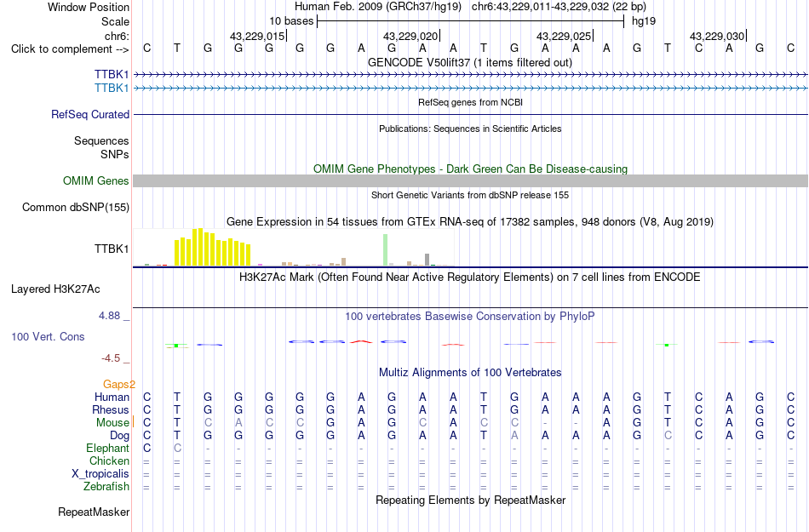Open the 100 Vert. Cons track label

coord(48,336)
